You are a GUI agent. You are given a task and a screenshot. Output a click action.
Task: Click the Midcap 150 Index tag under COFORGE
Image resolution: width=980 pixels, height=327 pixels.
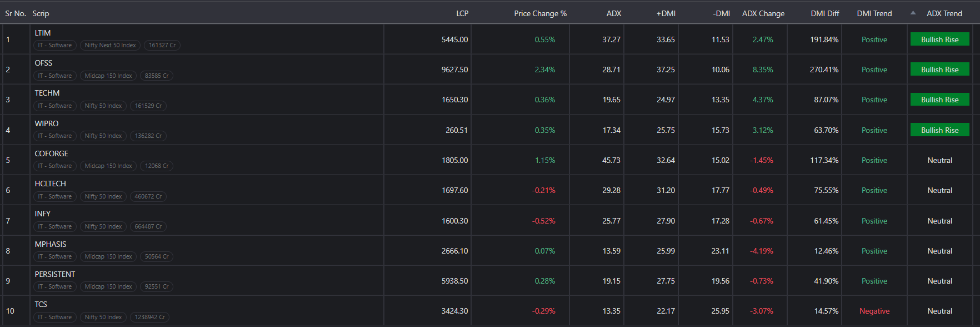point(108,166)
